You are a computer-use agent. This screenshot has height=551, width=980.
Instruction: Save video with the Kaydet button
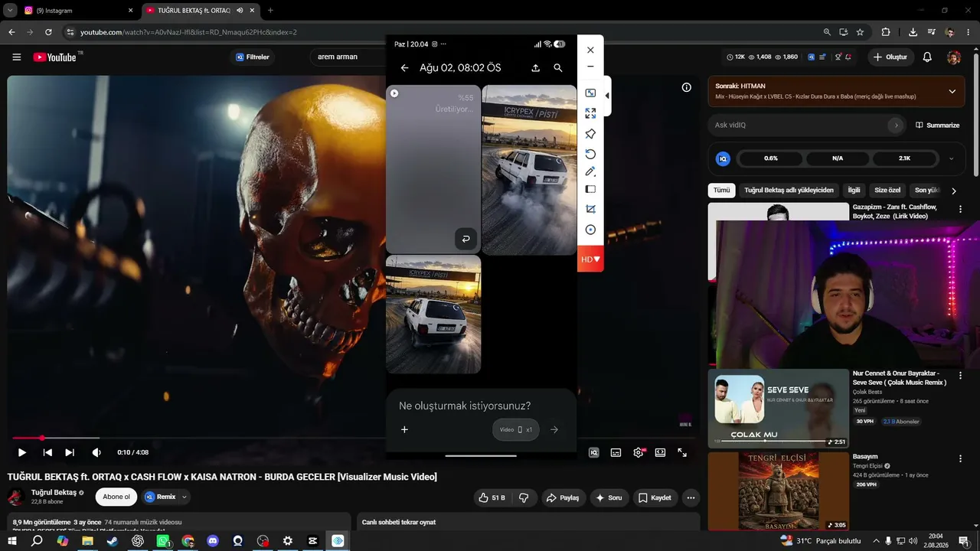coord(655,497)
